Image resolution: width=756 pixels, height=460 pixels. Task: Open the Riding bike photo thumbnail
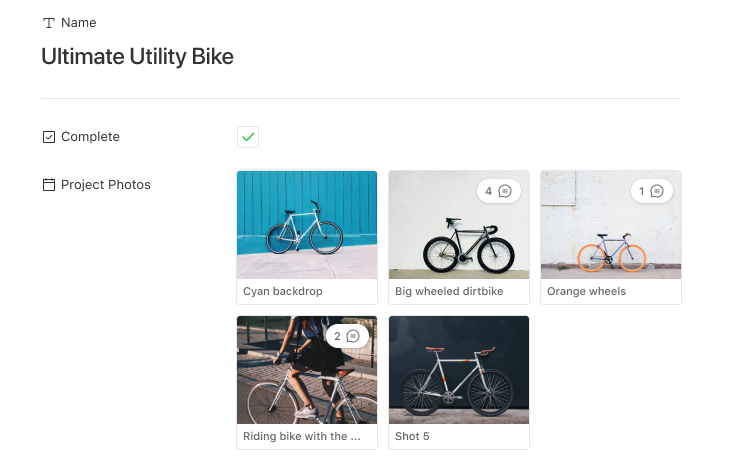point(307,370)
